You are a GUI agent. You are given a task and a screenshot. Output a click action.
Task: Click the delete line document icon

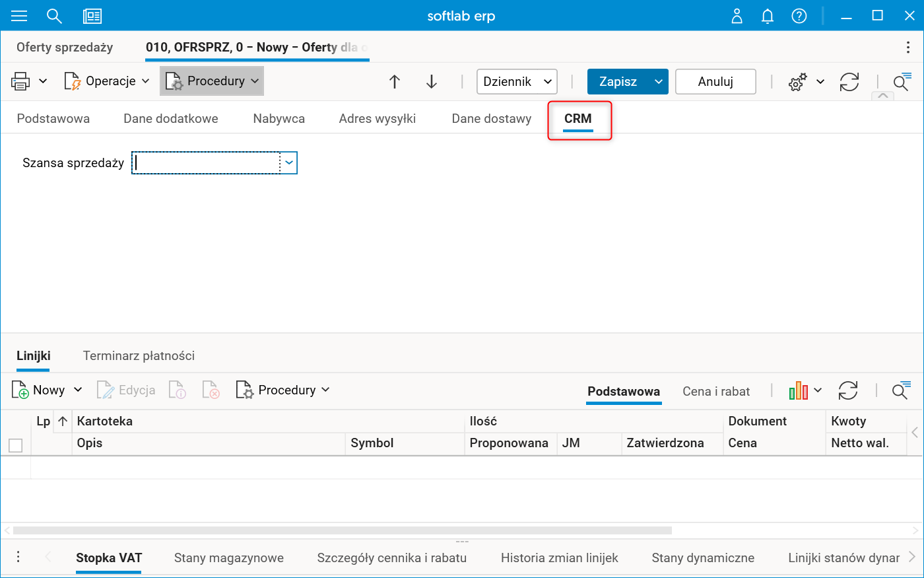coord(211,390)
